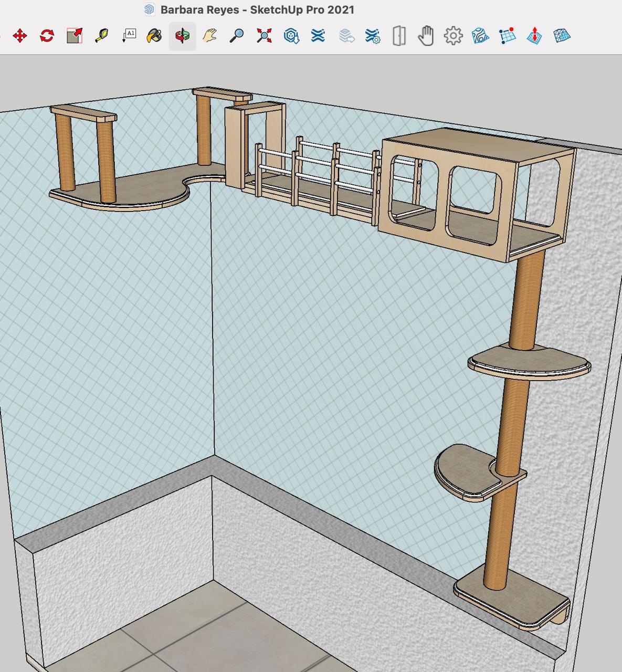The width and height of the screenshot is (622, 672).
Task: Select the Text label tool
Action: [129, 36]
